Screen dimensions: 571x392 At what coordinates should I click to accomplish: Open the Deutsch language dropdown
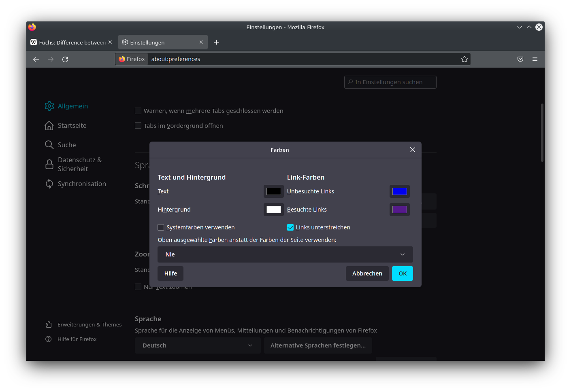point(197,345)
